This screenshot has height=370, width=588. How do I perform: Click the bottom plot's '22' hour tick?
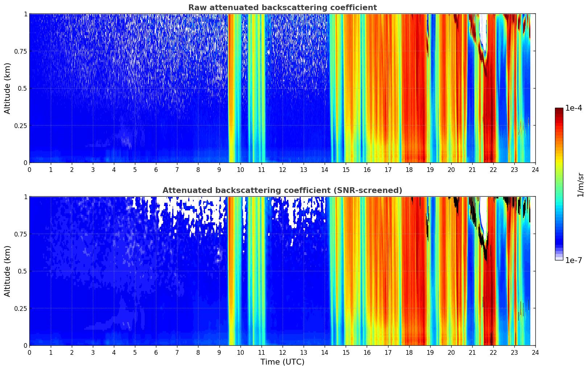493,352
